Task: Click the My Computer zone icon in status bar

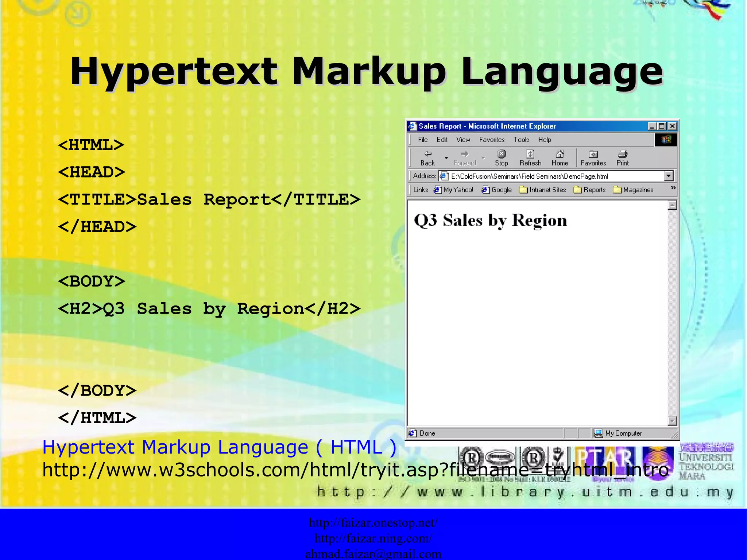Action: [x=598, y=433]
